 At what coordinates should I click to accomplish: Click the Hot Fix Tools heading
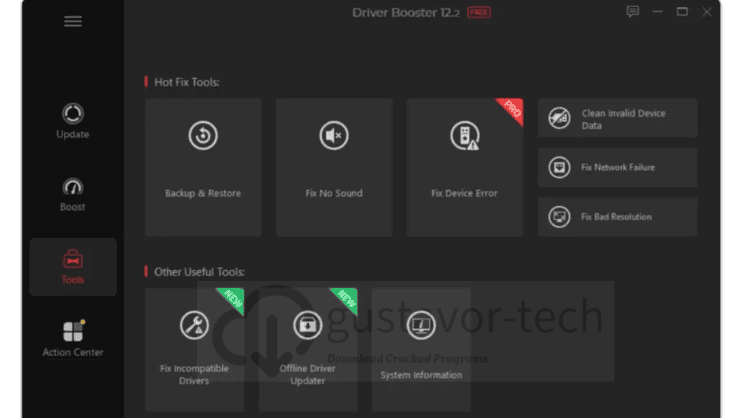187,82
